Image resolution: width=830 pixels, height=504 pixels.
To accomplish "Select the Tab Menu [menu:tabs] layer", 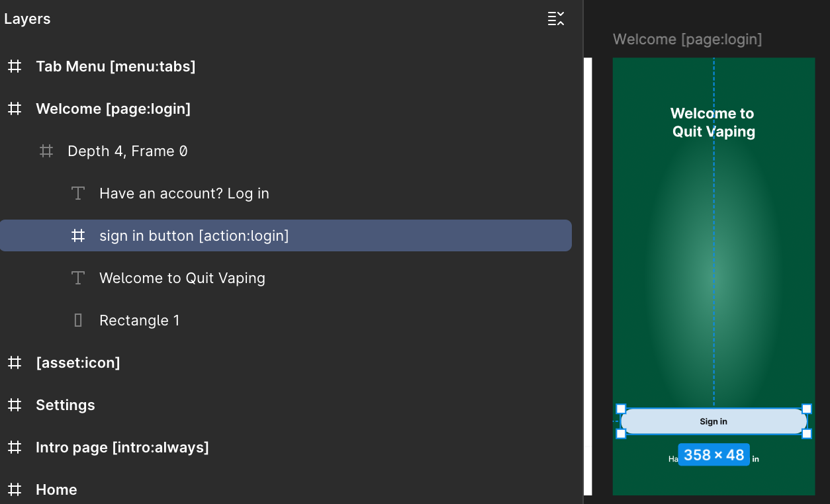I will (x=286, y=66).
